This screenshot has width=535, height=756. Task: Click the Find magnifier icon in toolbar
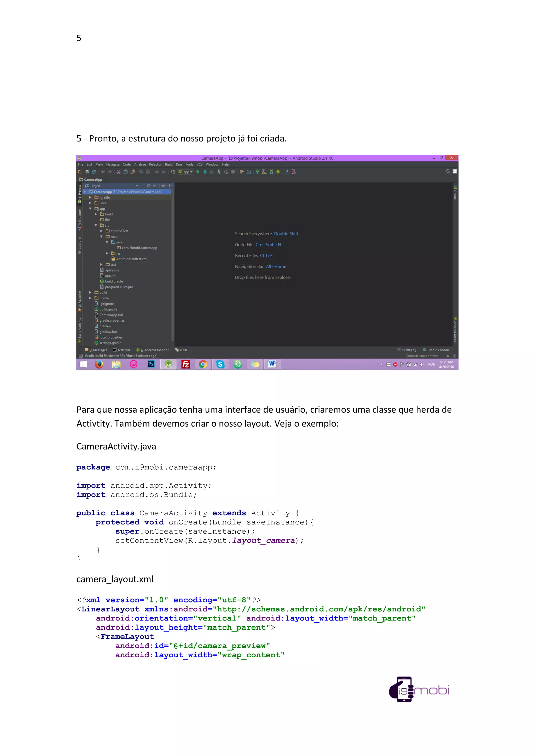coord(141,172)
